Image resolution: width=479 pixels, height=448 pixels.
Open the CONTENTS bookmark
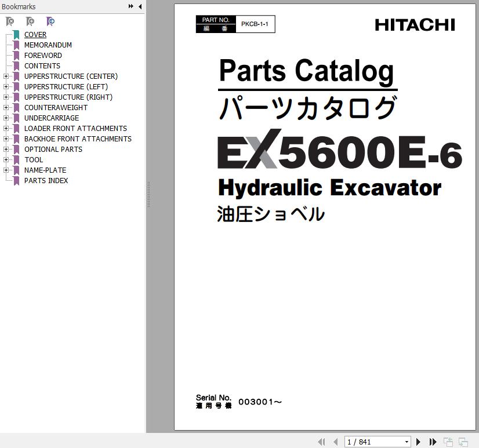(42, 65)
